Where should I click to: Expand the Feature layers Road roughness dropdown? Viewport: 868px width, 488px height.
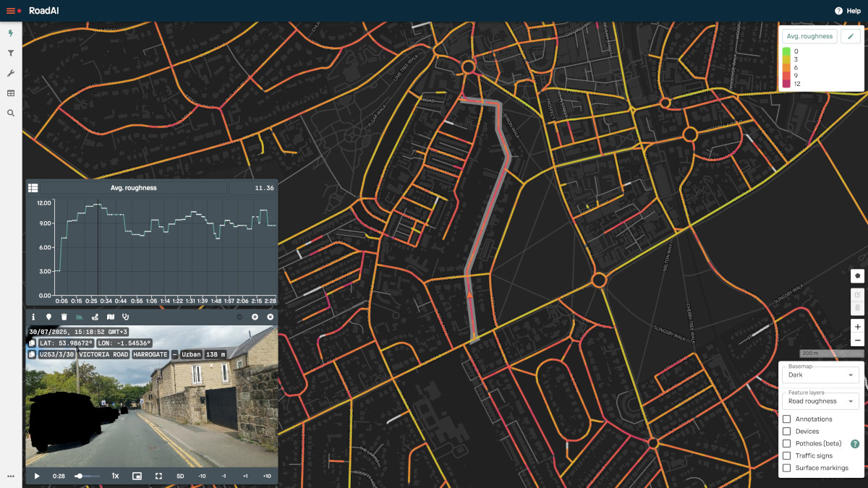pyautogui.click(x=820, y=401)
